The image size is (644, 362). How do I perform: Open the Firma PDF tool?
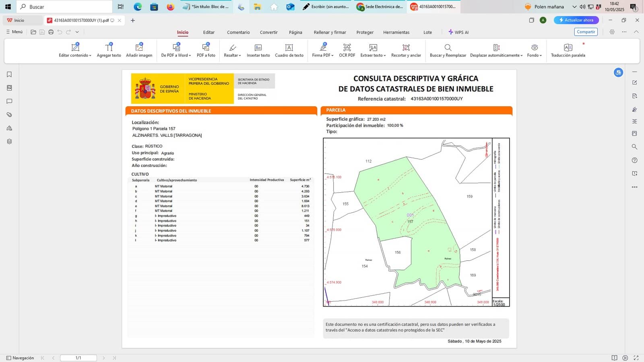pos(323,50)
